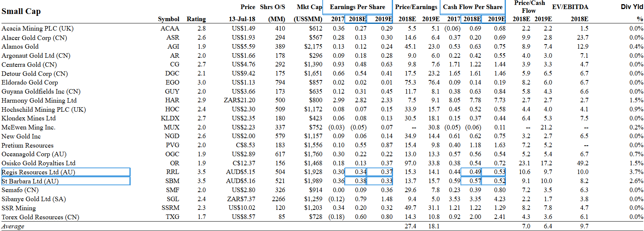
Task: Click Harmony Gold's price ZAR$21.20
Action: 239,100
